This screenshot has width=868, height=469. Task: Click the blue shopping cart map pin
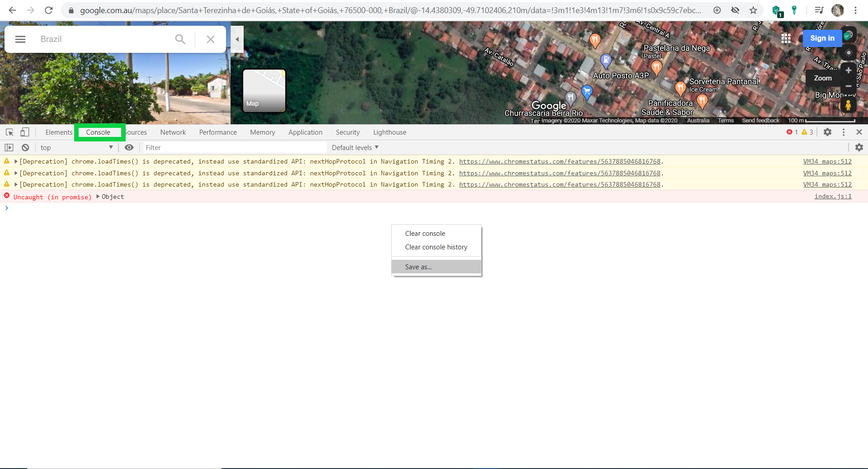587,92
